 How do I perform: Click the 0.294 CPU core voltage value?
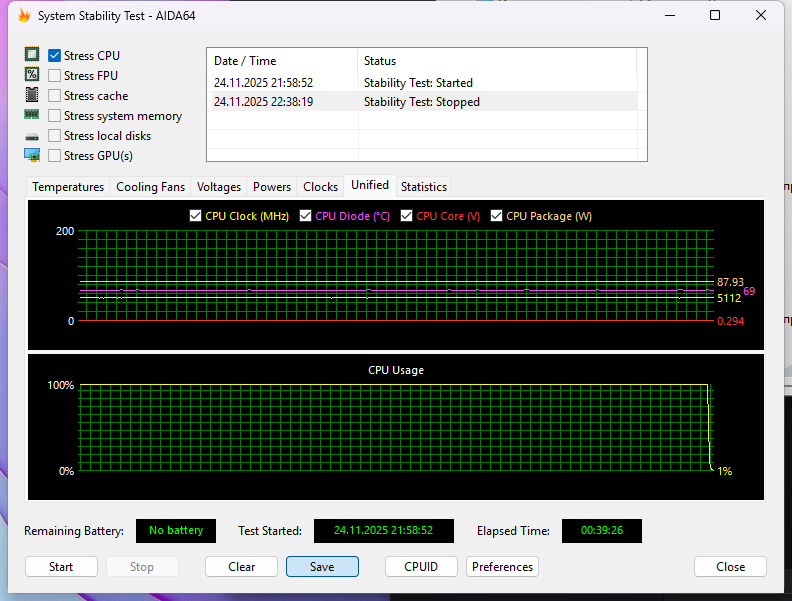(730, 321)
